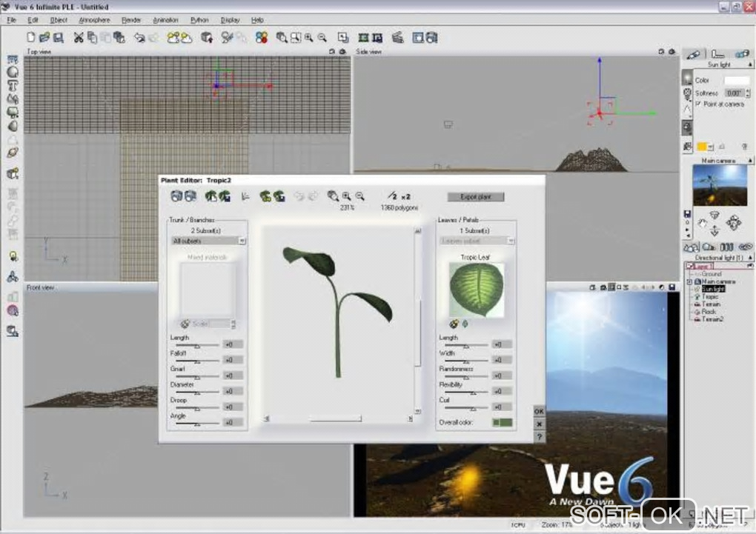This screenshot has height=534, width=756.
Task: Click the light bulb tool in left toolbar
Action: click(13, 256)
